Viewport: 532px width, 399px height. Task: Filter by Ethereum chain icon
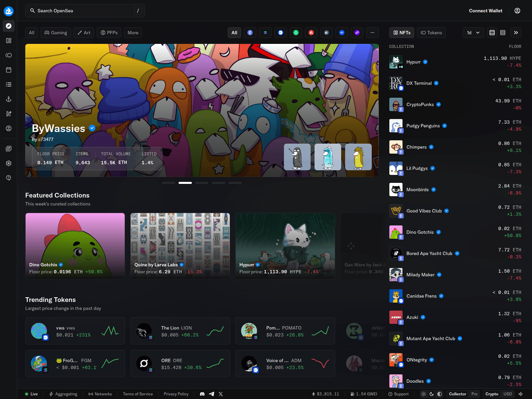pos(250,33)
